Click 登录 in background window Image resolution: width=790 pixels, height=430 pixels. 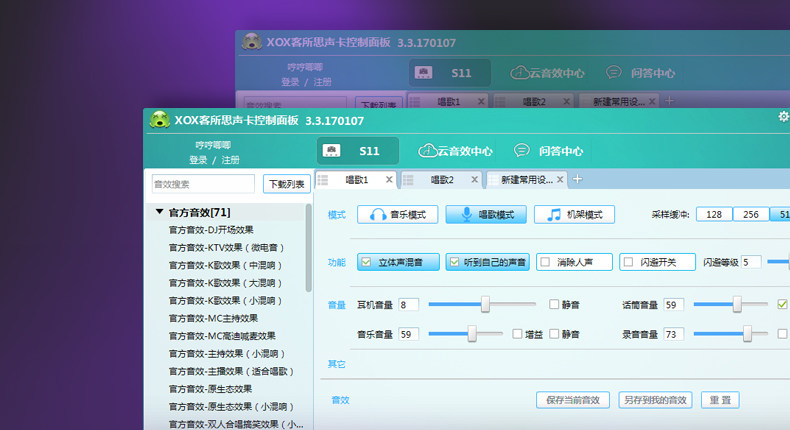[290, 82]
